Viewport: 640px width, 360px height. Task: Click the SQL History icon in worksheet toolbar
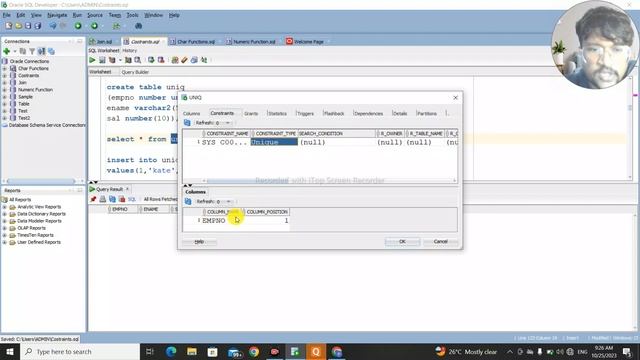pos(194,60)
